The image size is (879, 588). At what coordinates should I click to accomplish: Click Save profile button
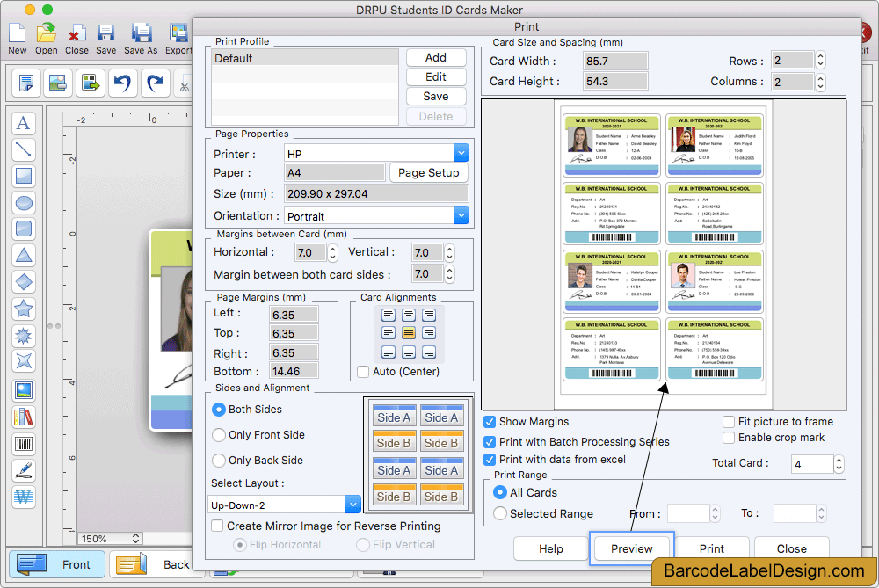pyautogui.click(x=436, y=97)
